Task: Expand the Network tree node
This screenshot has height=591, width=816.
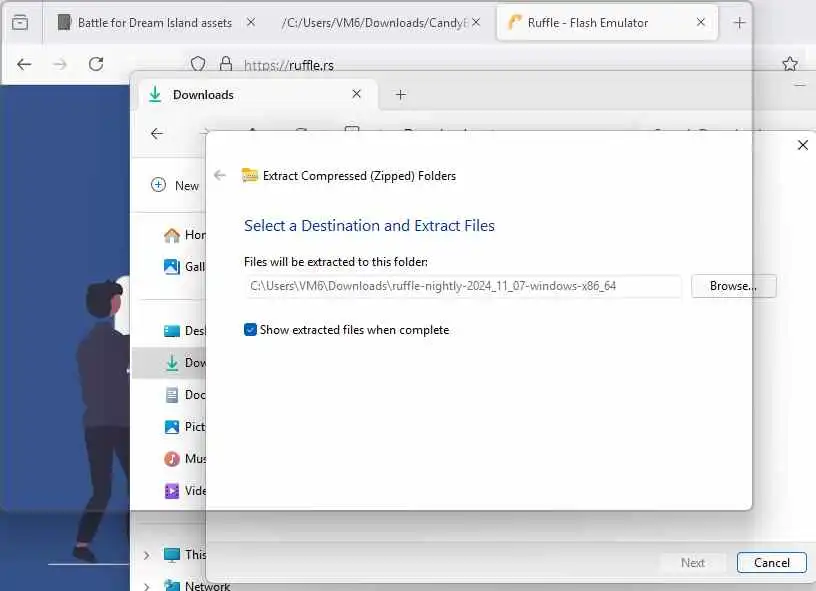Action: [147, 587]
